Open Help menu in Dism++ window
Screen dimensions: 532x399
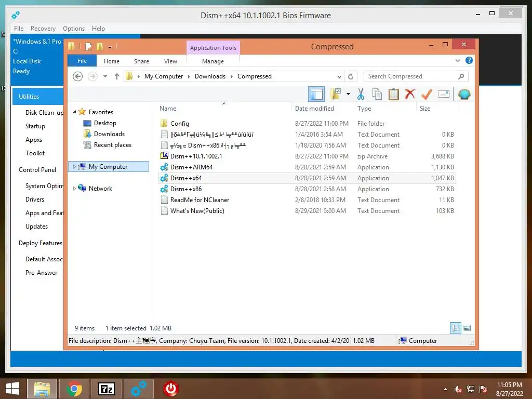coord(98,29)
